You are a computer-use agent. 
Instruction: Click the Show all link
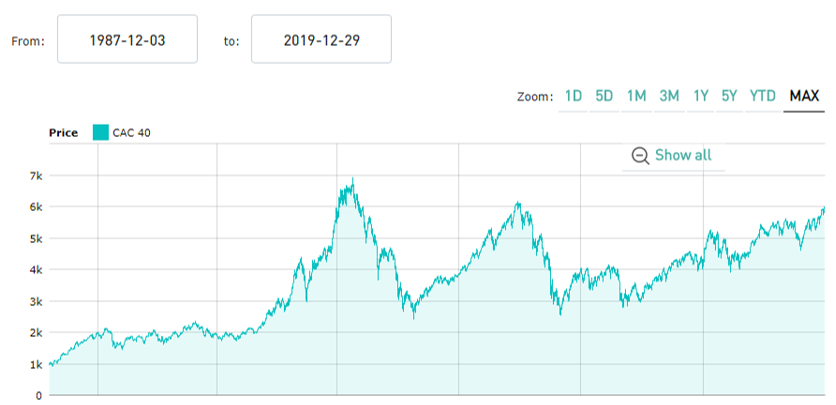tap(683, 155)
